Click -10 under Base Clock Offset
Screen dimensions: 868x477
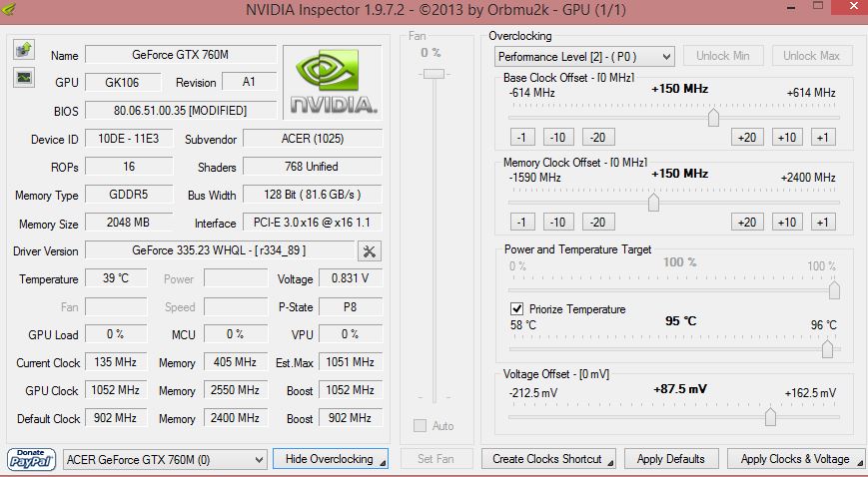558,138
